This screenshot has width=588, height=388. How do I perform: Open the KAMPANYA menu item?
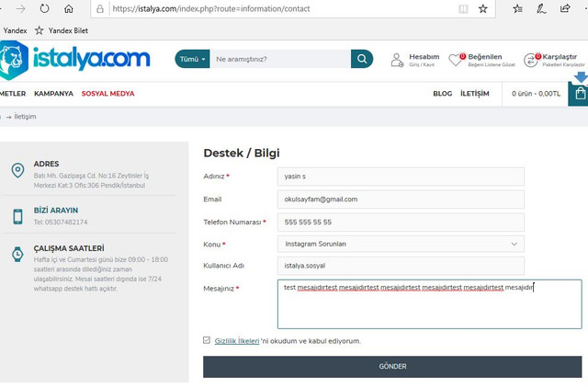point(53,94)
